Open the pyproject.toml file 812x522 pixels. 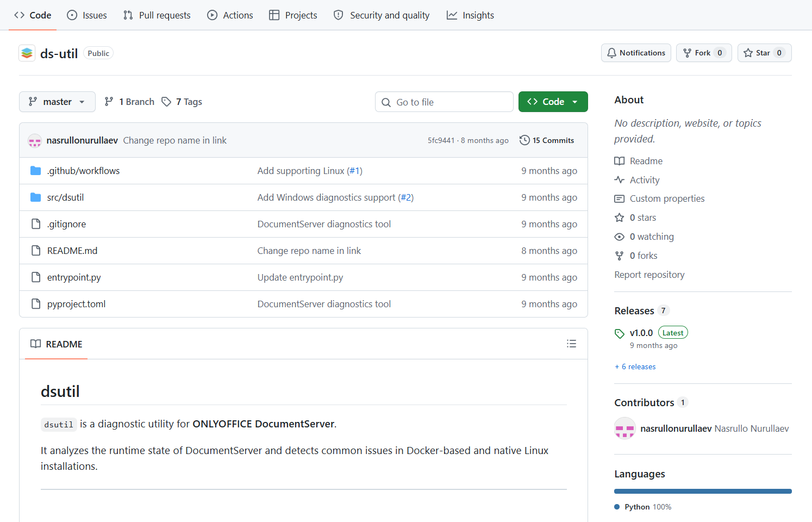tap(76, 304)
